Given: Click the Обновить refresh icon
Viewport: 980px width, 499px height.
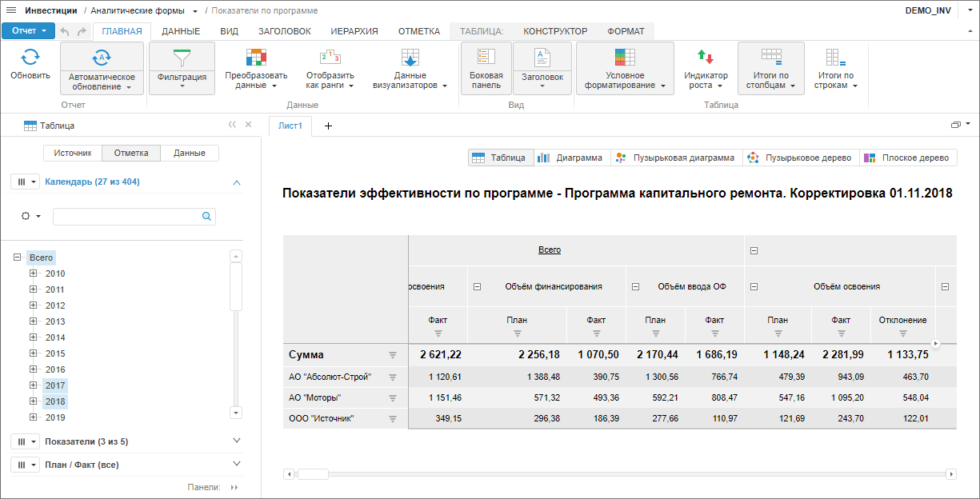Looking at the screenshot, I should click(30, 58).
